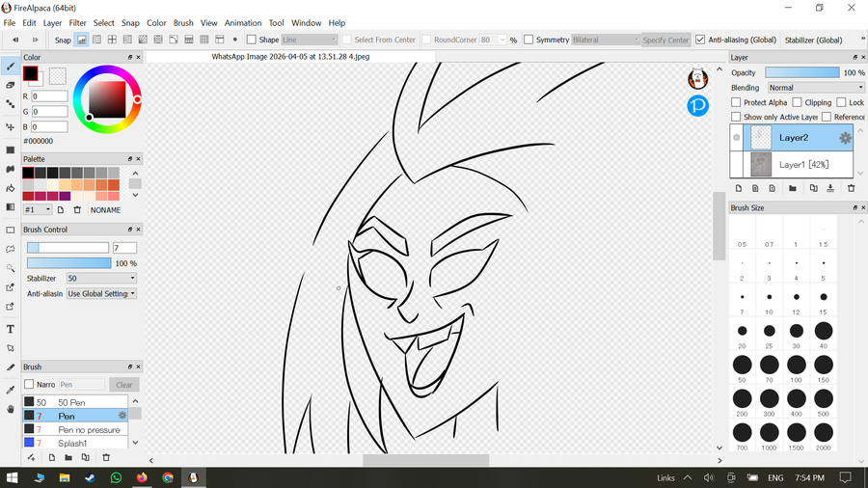The width and height of the screenshot is (868, 488).
Task: Add a new folder in Layer panel
Action: [792, 188]
